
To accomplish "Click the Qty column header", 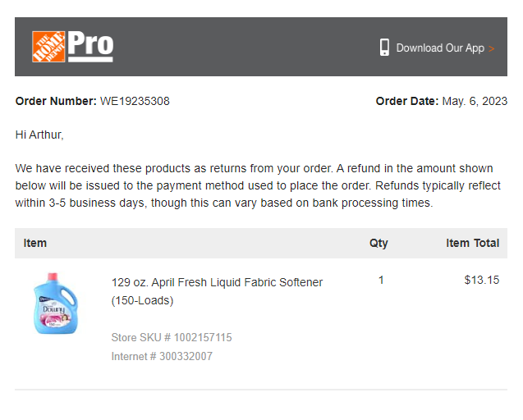I will [x=378, y=244].
